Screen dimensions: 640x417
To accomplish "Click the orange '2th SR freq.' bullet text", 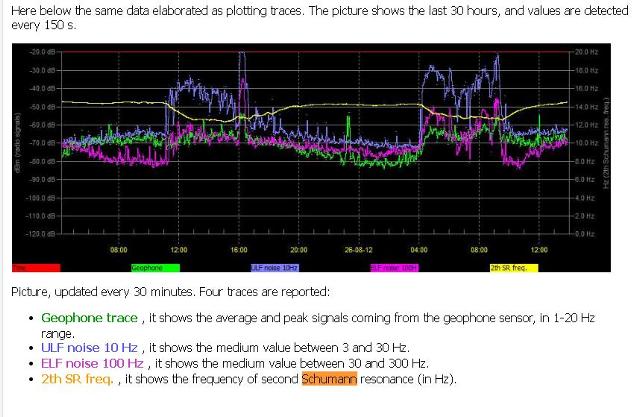I will [x=77, y=379].
